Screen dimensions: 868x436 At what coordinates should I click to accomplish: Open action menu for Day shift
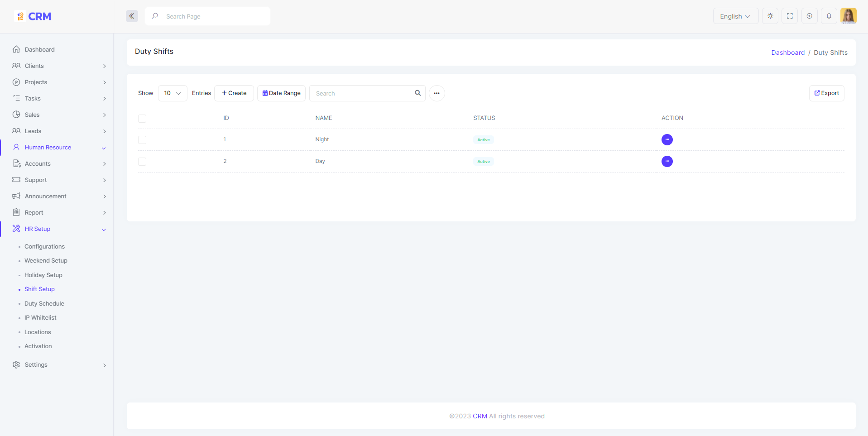coord(667,161)
